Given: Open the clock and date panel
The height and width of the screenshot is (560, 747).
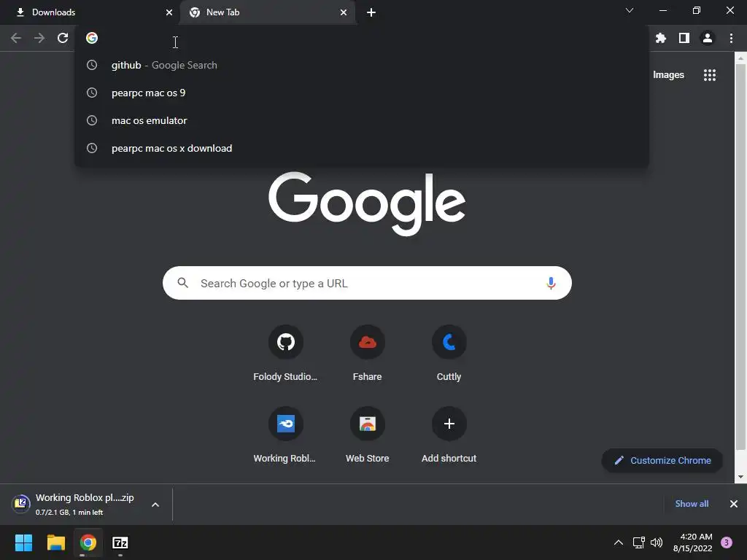Looking at the screenshot, I should 693,542.
